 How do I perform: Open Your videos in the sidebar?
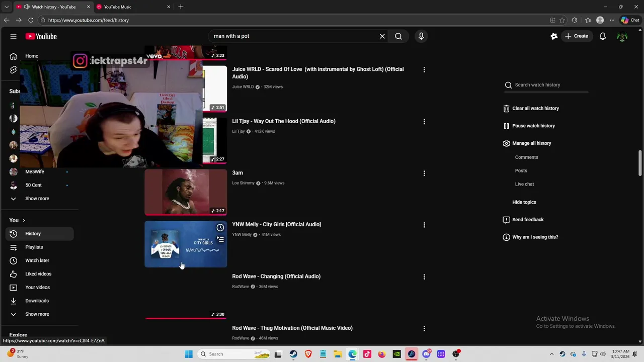39,288
